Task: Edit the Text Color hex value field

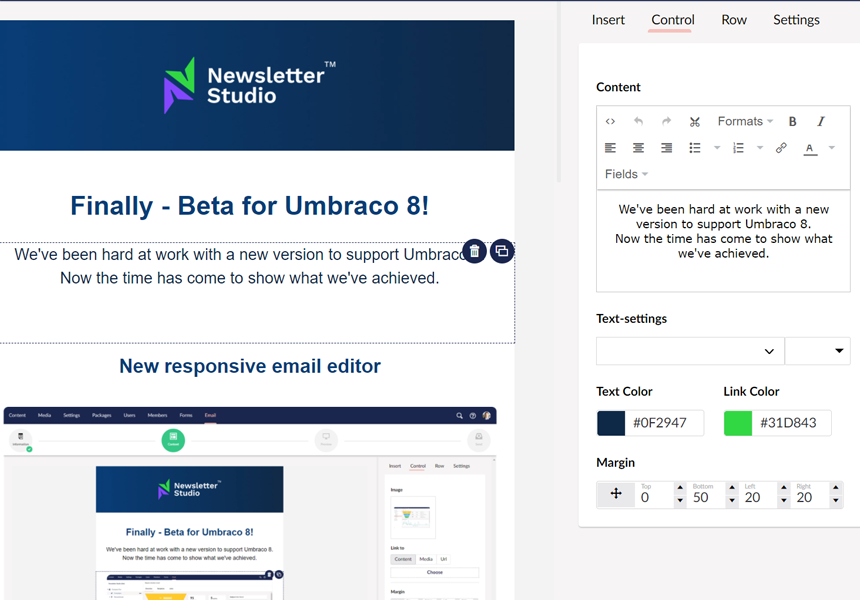Action: (664, 423)
